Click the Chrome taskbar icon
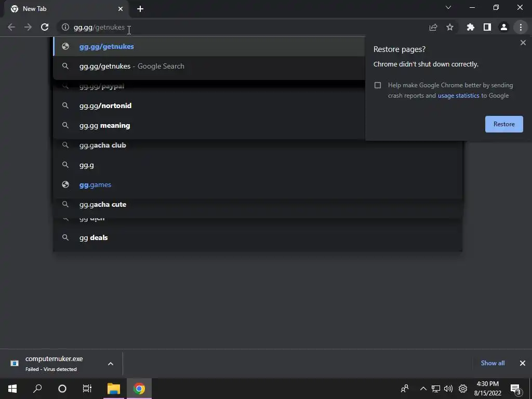 (x=139, y=389)
